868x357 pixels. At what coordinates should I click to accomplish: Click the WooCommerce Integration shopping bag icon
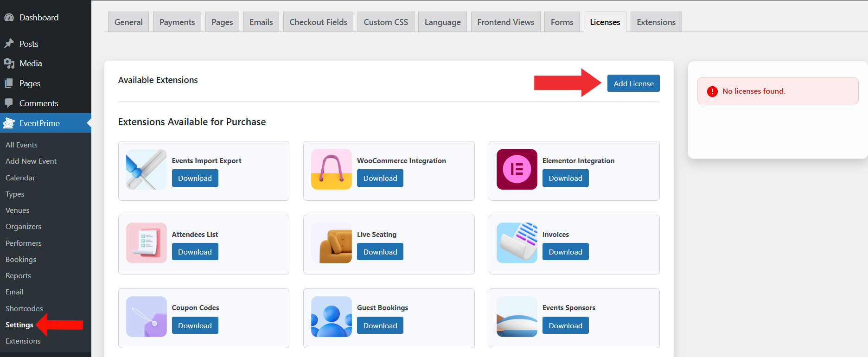(x=331, y=169)
